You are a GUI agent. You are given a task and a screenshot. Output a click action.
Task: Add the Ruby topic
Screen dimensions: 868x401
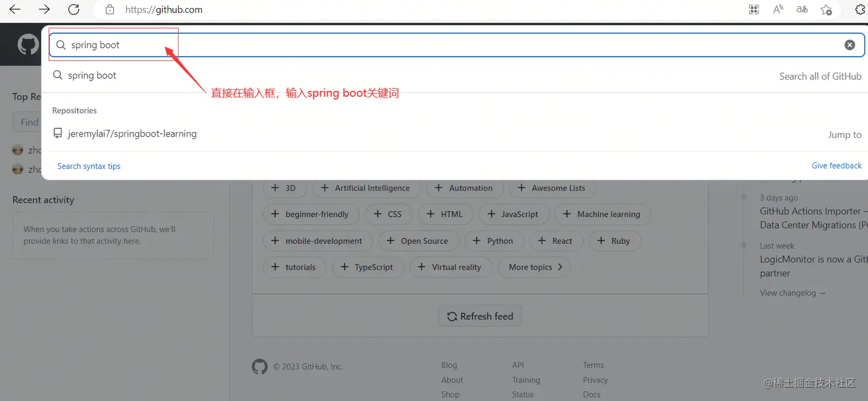click(614, 241)
